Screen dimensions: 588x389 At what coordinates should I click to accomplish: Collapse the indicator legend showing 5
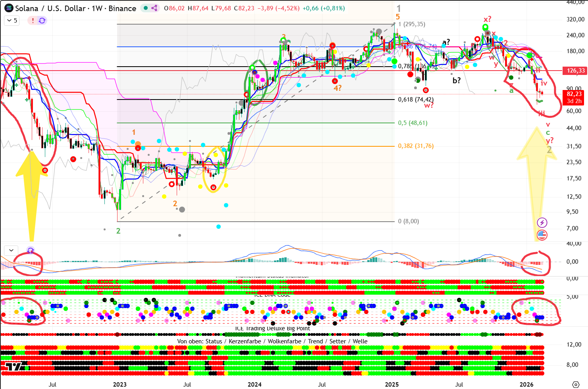click(x=12, y=21)
